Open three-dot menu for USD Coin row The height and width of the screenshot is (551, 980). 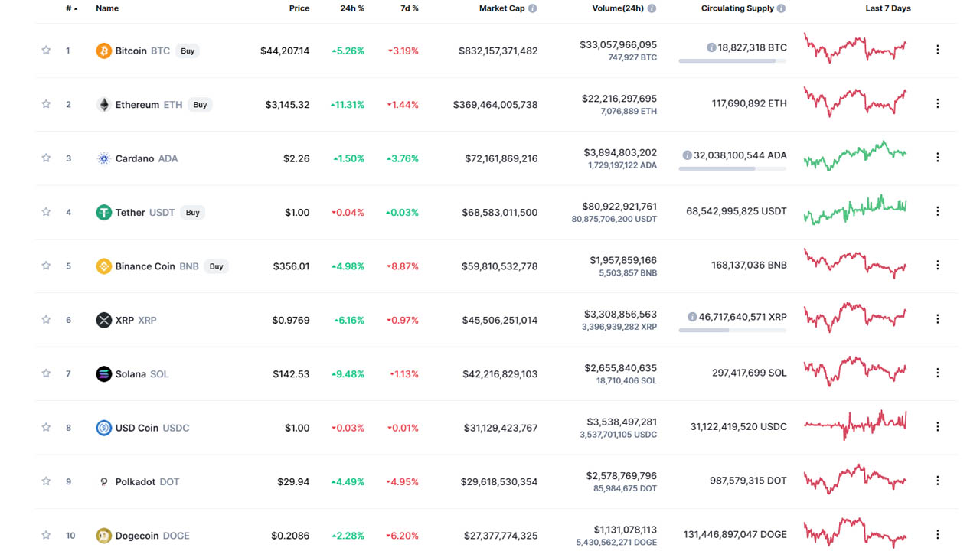pyautogui.click(x=938, y=427)
